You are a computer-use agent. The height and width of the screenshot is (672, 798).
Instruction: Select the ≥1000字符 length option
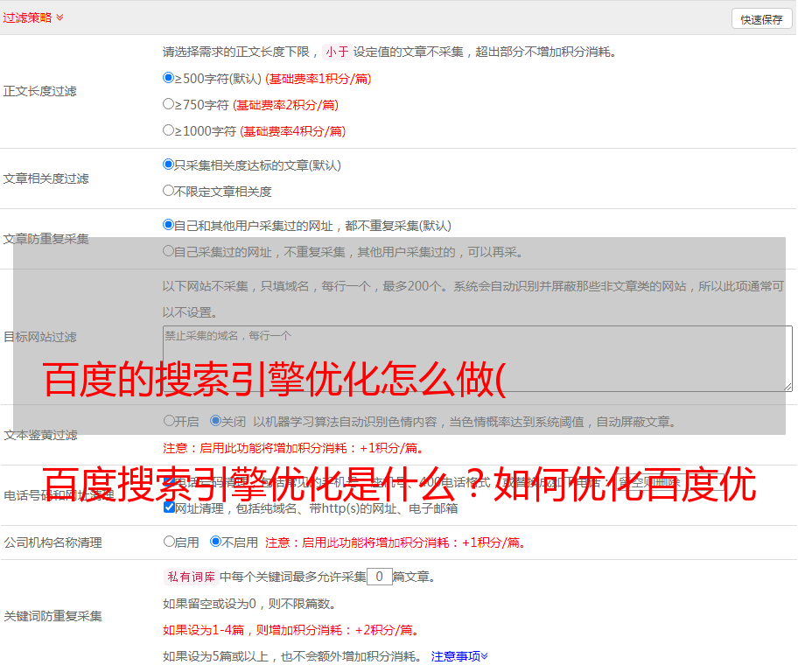coord(169,130)
